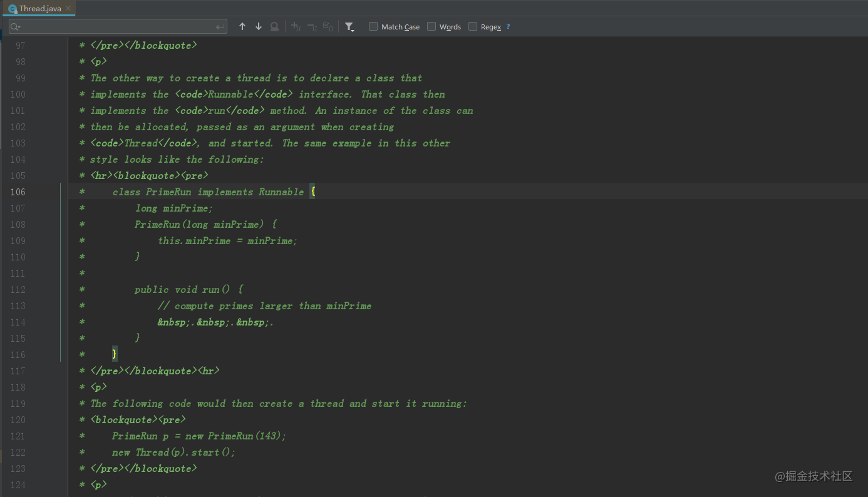
Task: Click 'this.minPrime = minPrime;' text
Action: [227, 240]
